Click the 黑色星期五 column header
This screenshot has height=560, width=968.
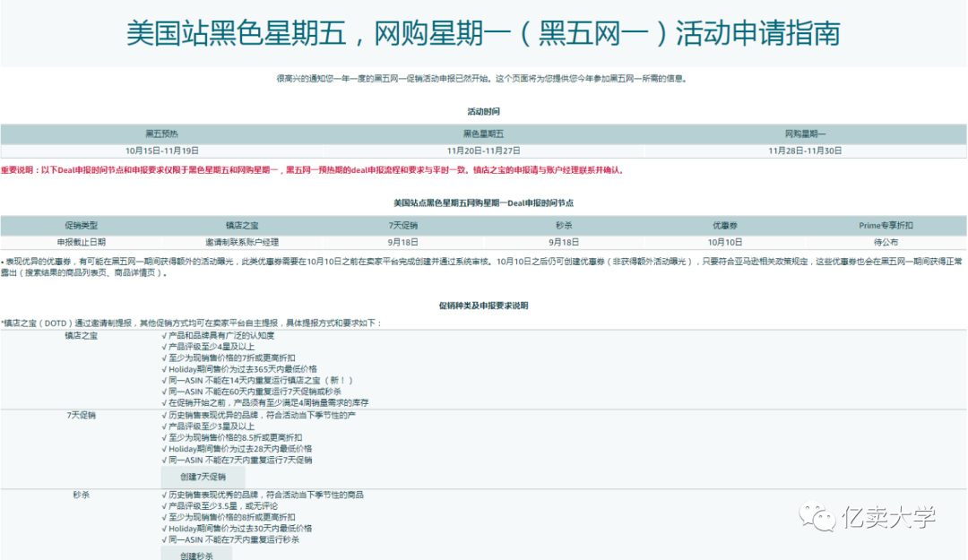484,133
